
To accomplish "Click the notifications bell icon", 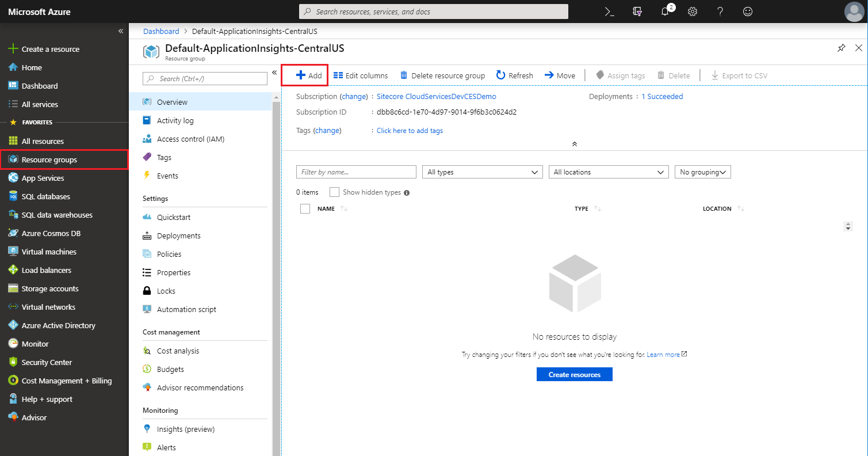I will tap(665, 12).
